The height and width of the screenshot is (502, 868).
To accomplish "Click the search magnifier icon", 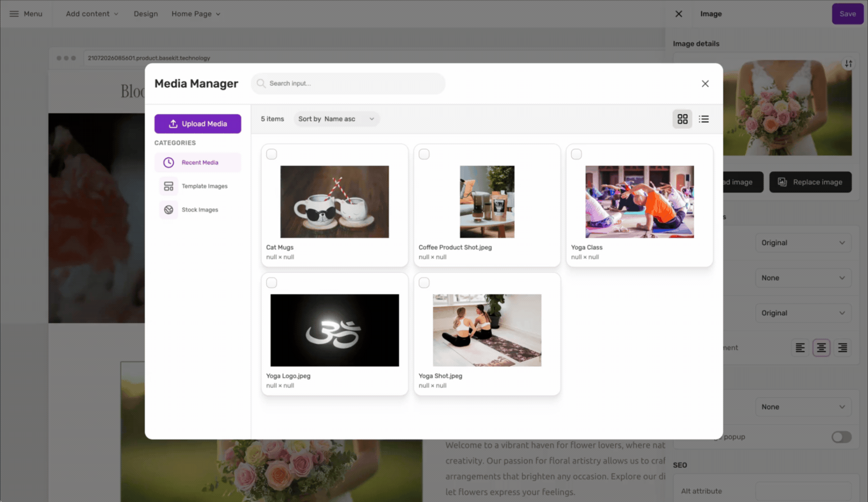I will 261,83.
